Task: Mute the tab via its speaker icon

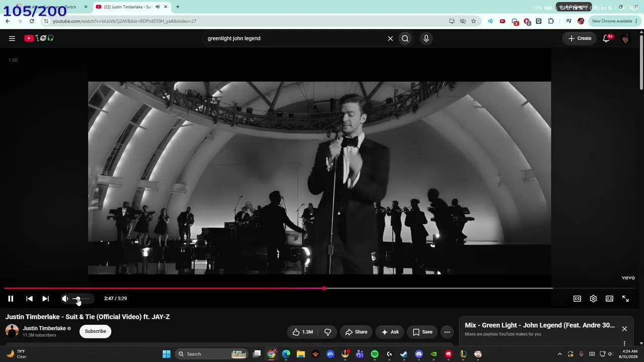Action: (x=158, y=7)
